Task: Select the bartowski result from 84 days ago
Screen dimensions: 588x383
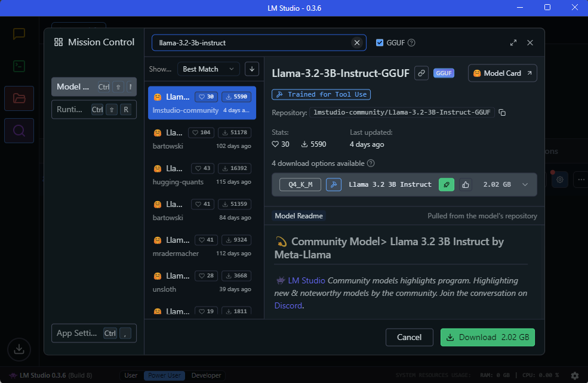Action: click(202, 211)
